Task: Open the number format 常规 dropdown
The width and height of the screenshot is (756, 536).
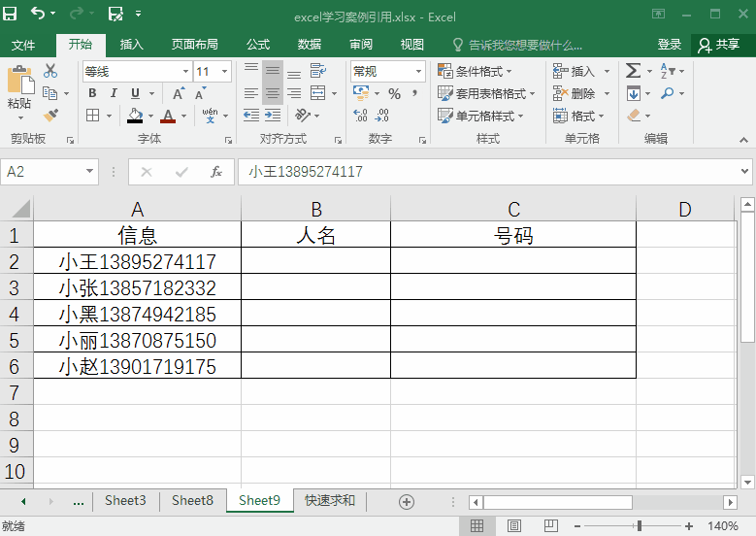Action: [418, 72]
